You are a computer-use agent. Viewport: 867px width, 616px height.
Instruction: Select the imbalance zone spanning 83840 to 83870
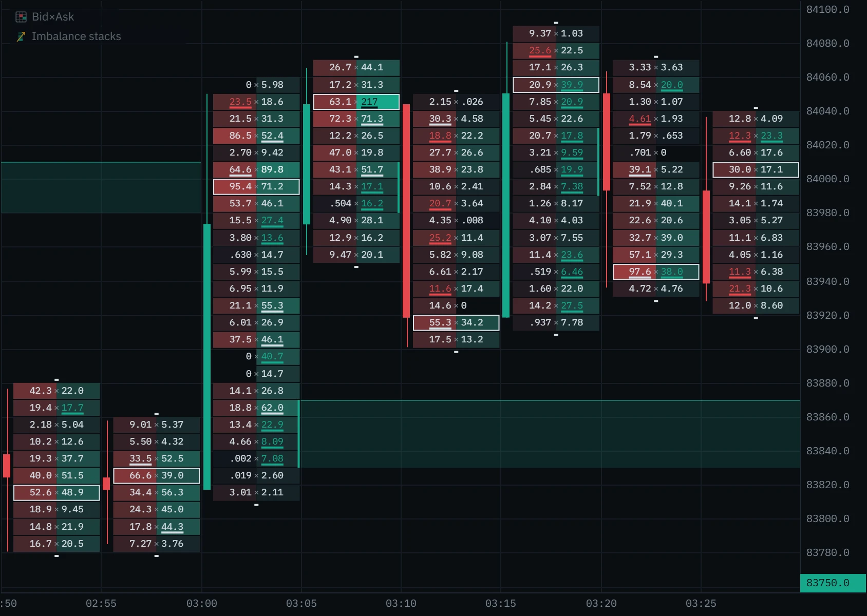coord(550,434)
